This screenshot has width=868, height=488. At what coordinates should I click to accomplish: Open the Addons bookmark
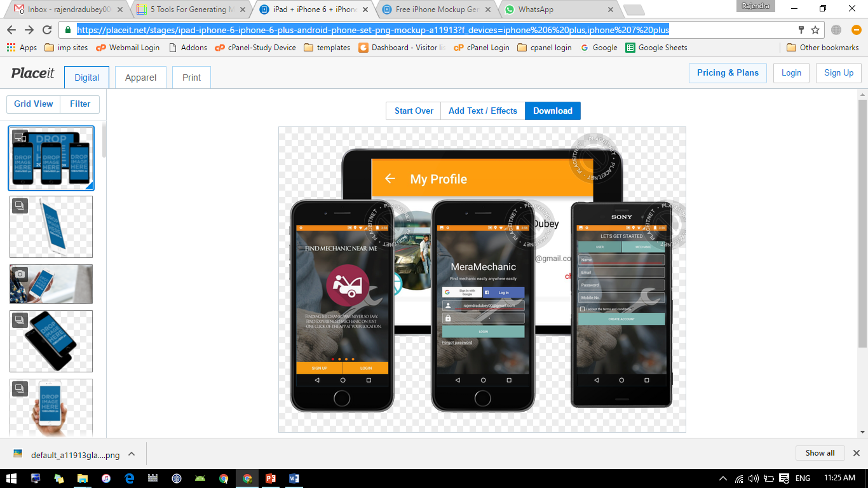coord(187,48)
